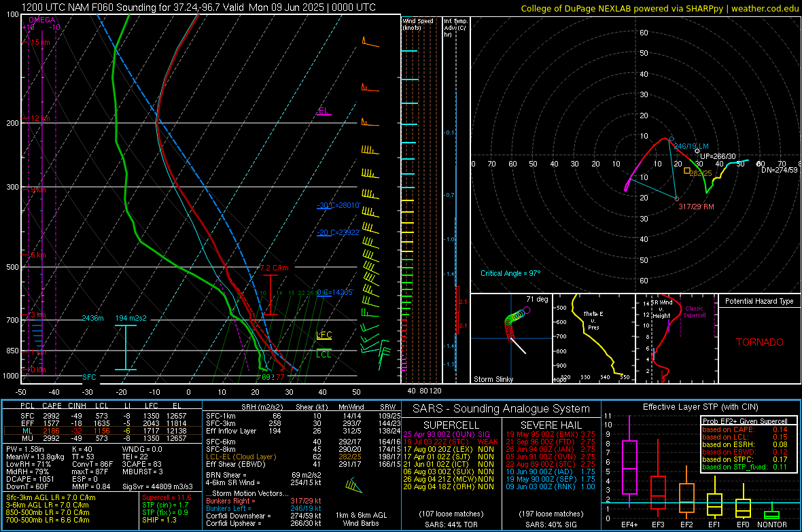Click the '0 C=14235'' height label
Image resolution: width=802 pixels, height=532 pixels.
pos(336,293)
